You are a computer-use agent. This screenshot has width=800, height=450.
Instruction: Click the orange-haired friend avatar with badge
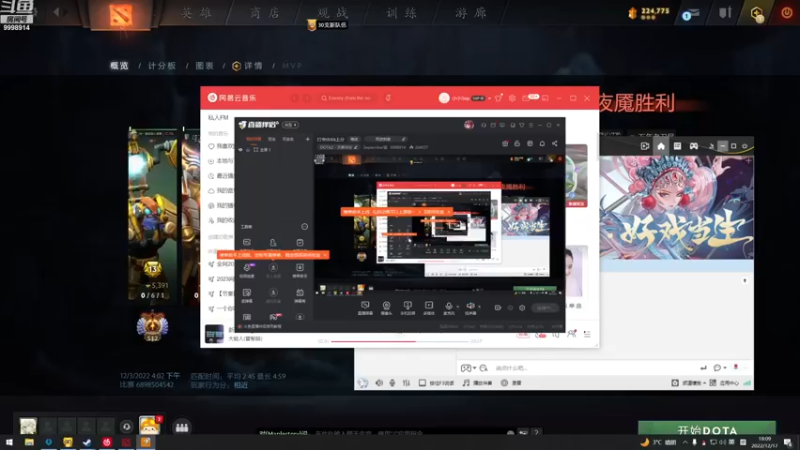point(149,425)
